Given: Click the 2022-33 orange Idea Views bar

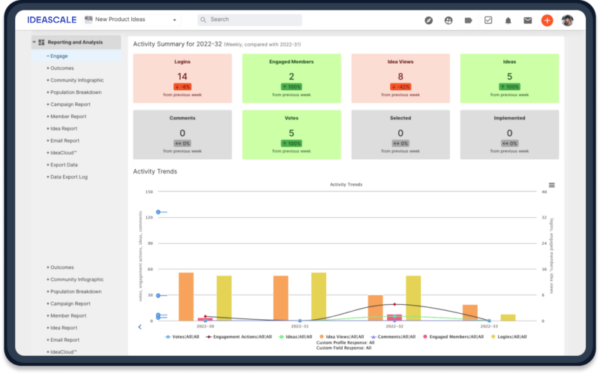Looking at the screenshot, I should pyautogui.click(x=470, y=313).
